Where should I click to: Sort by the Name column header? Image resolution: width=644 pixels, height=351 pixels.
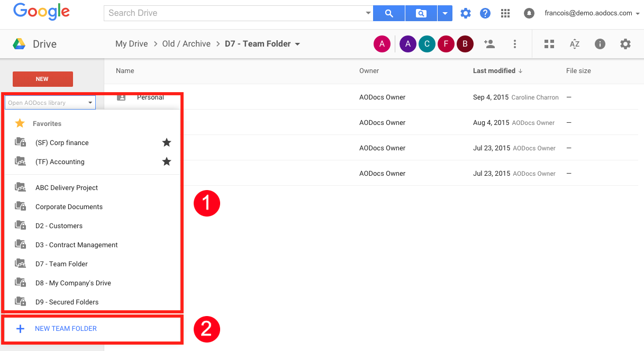click(125, 71)
